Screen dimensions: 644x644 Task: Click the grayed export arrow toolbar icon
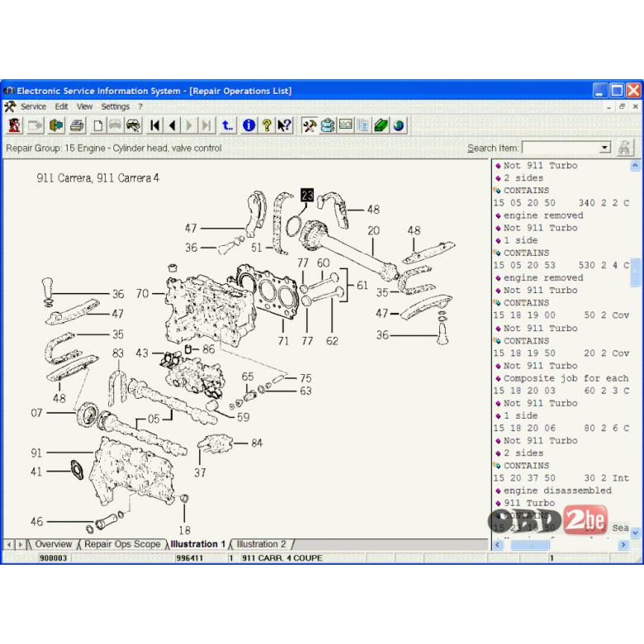[36, 125]
